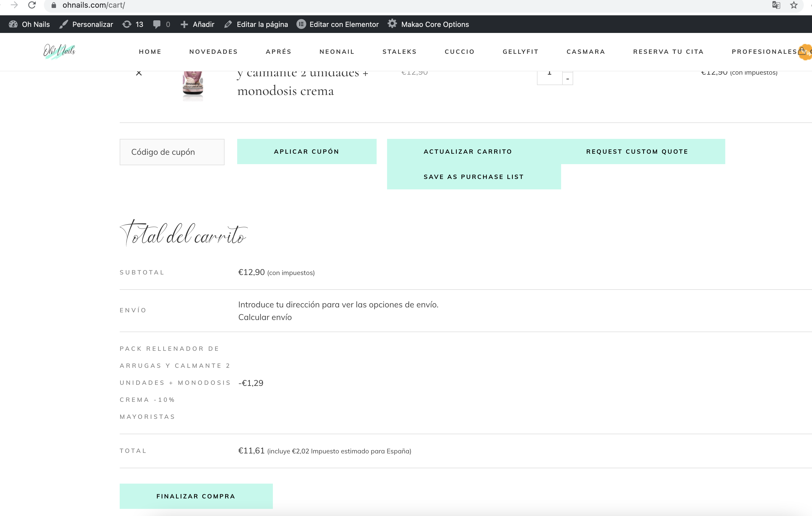Decrease quantity with the minus button
Image resolution: width=812 pixels, height=516 pixels.
(x=567, y=78)
